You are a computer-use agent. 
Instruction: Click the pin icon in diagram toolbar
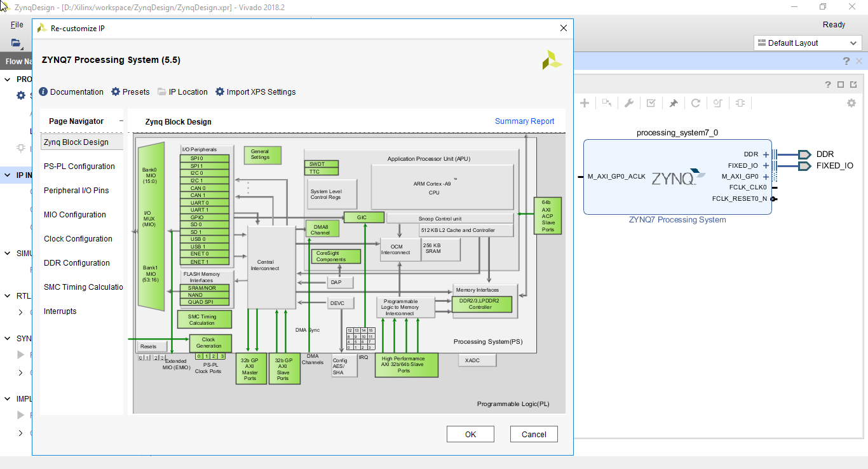tap(674, 103)
